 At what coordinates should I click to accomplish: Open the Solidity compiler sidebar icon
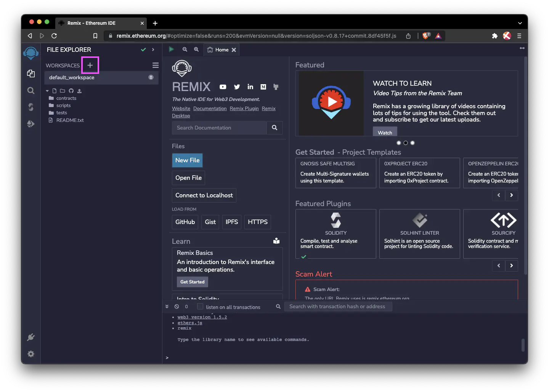pyautogui.click(x=31, y=107)
